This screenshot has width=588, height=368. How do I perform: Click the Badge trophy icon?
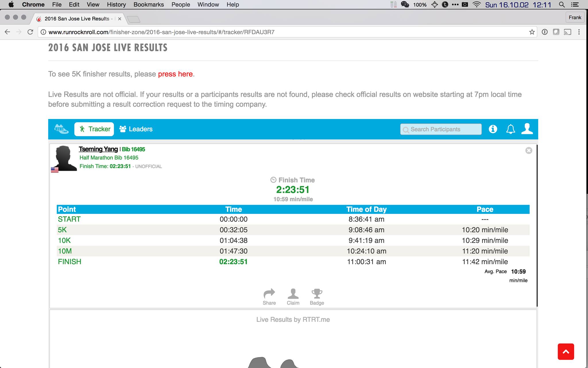(x=317, y=294)
